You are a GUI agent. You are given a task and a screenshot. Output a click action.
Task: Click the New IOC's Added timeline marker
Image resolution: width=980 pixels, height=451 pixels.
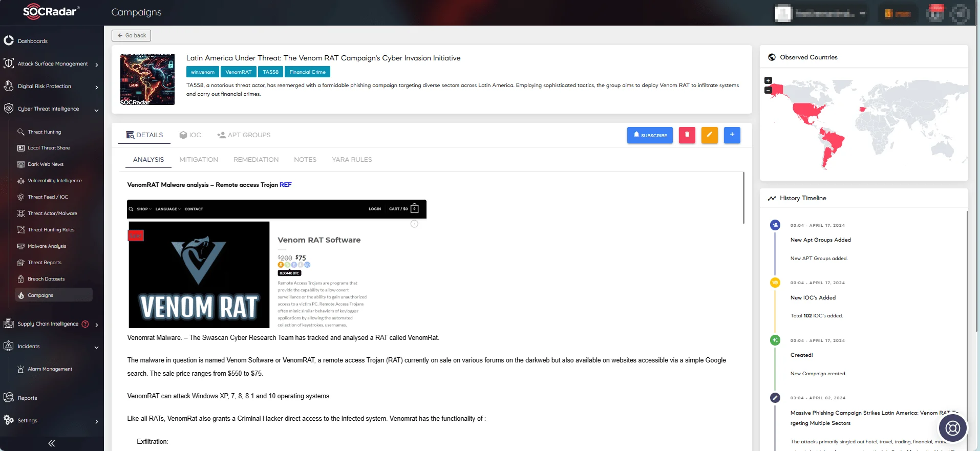pos(775,283)
